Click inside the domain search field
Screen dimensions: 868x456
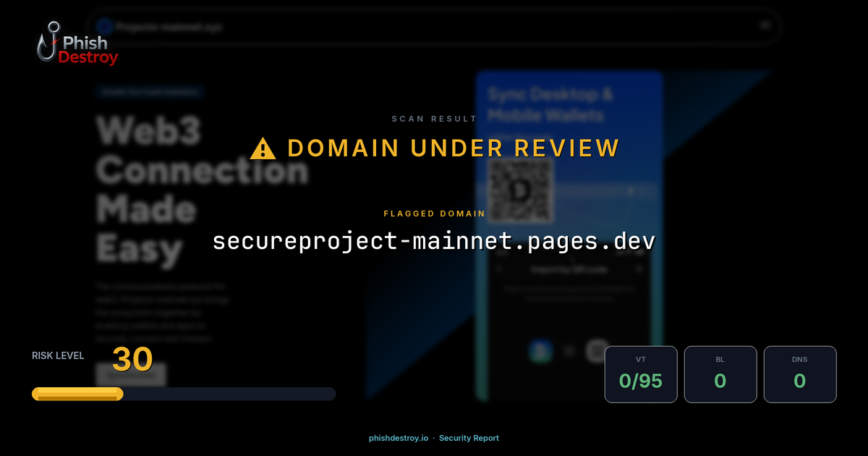pos(362,25)
